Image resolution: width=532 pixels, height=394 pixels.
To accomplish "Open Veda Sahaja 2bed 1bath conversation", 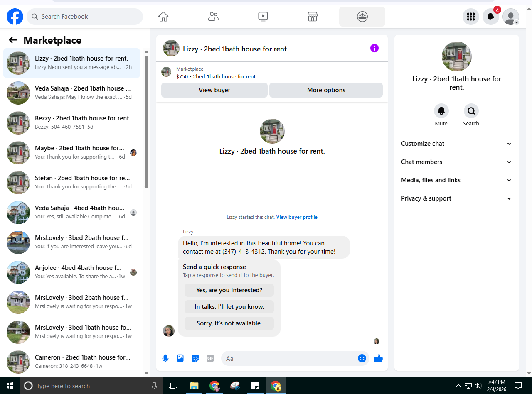I will [71, 93].
